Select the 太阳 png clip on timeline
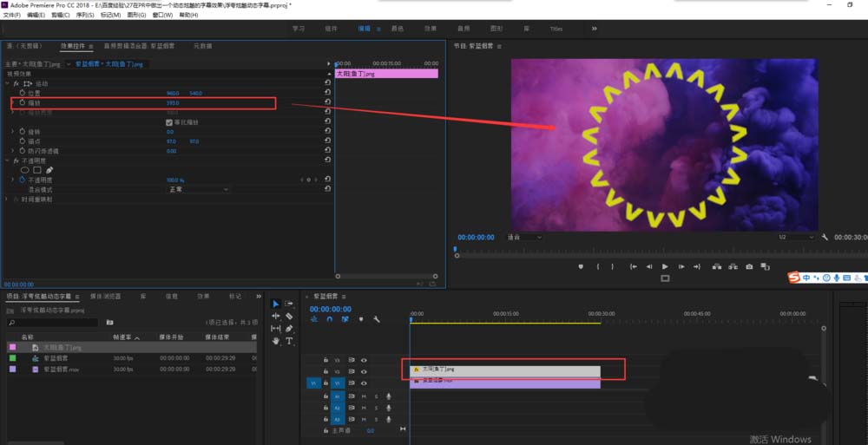This screenshot has width=868, height=445. (x=505, y=370)
